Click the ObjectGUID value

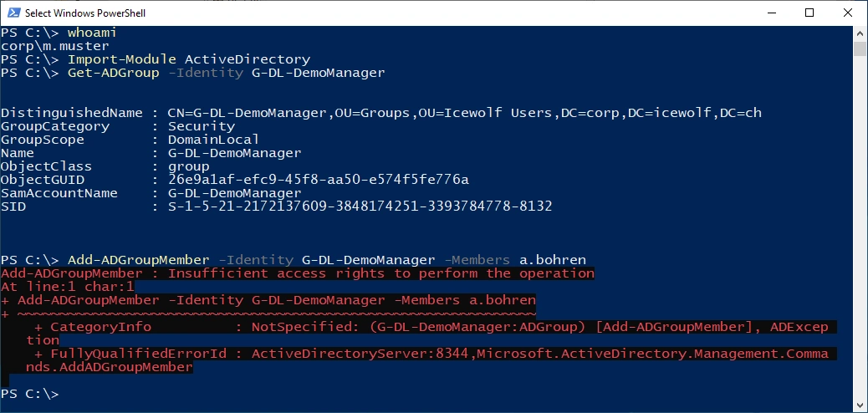coord(318,180)
